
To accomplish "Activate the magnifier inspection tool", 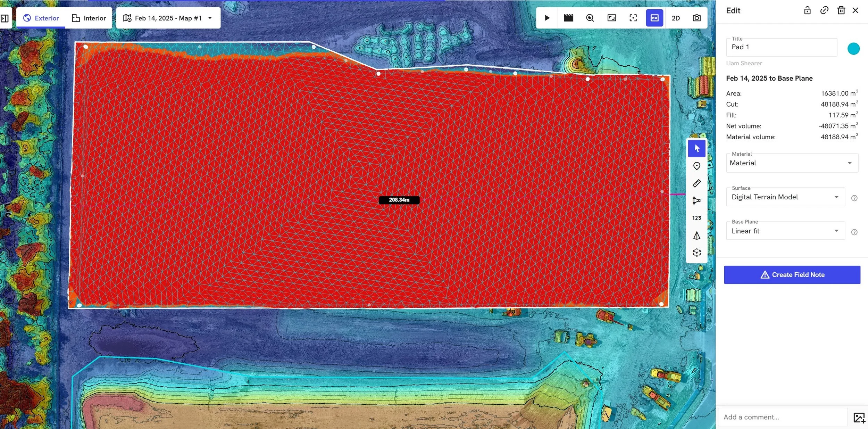I will (590, 18).
